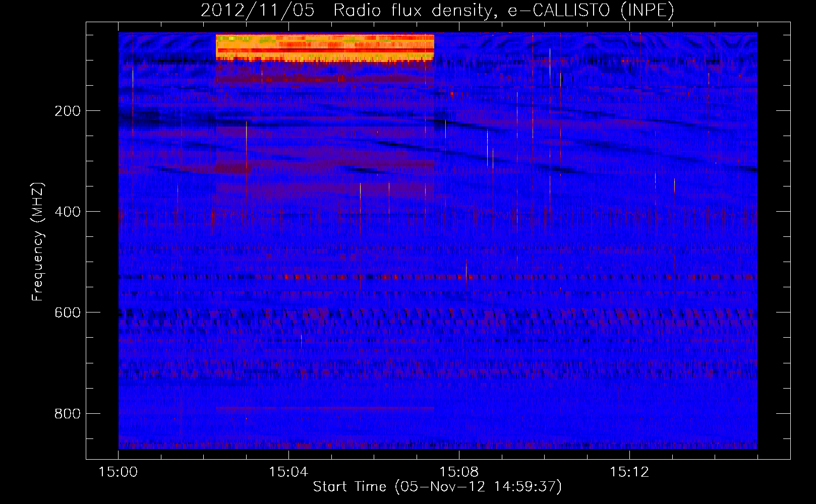Click the 15:12 time tick label

click(629, 472)
